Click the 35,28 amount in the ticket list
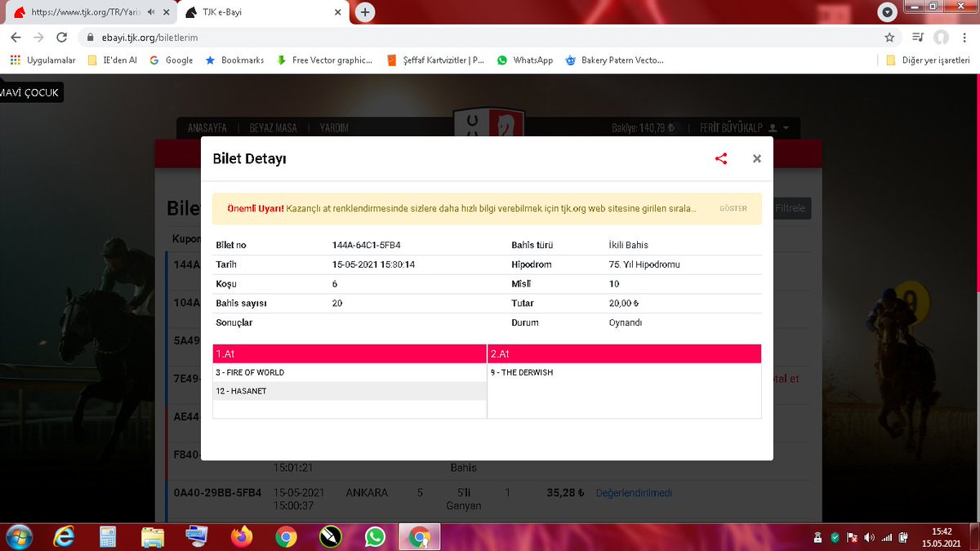The height and width of the screenshot is (551, 980). [566, 493]
